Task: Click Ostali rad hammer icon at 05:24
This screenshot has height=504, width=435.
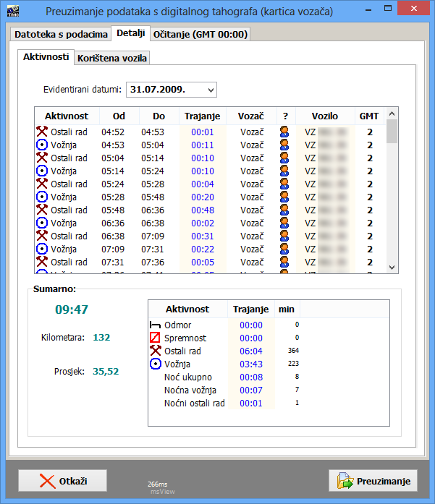Action: [42, 184]
